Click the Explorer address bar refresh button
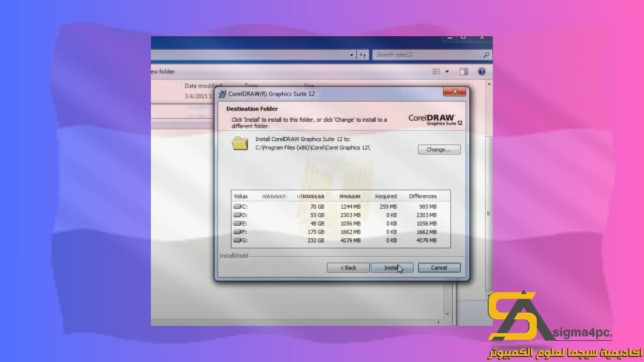644x362 pixels. click(363, 54)
